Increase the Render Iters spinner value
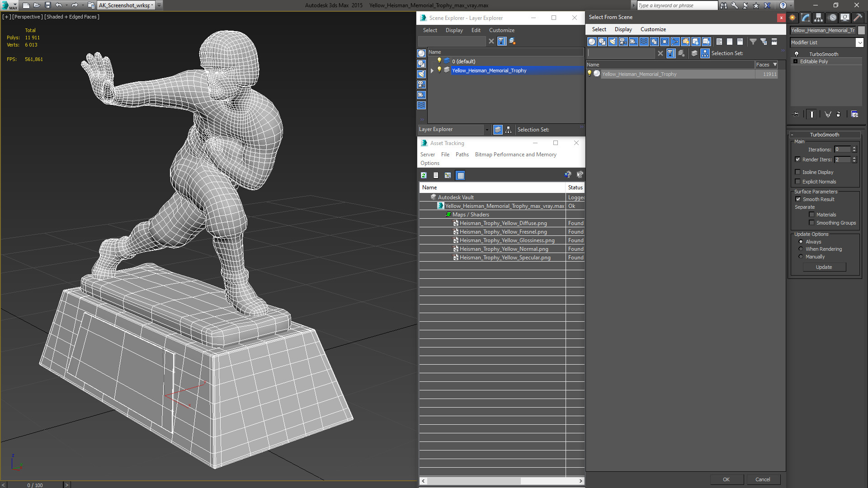 click(x=854, y=158)
